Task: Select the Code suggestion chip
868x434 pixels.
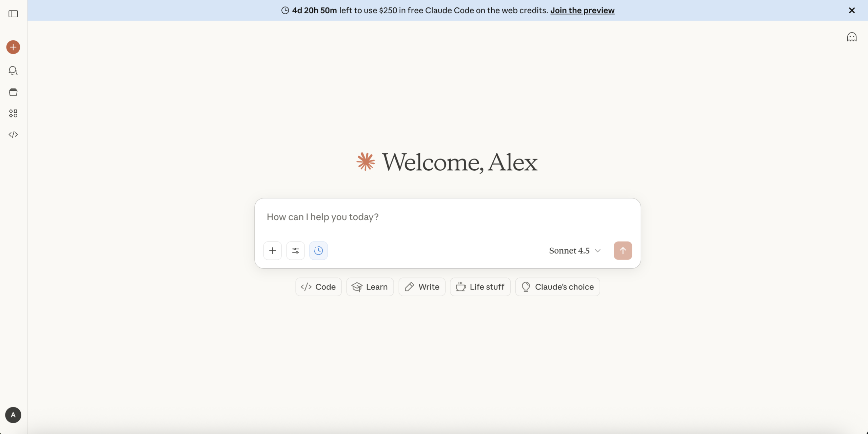Action: click(318, 287)
